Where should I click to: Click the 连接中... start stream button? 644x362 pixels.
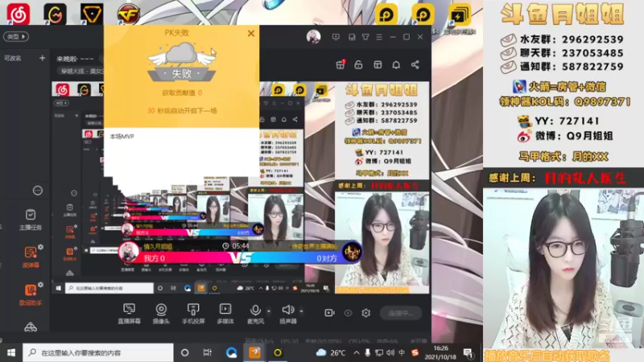tap(400, 313)
